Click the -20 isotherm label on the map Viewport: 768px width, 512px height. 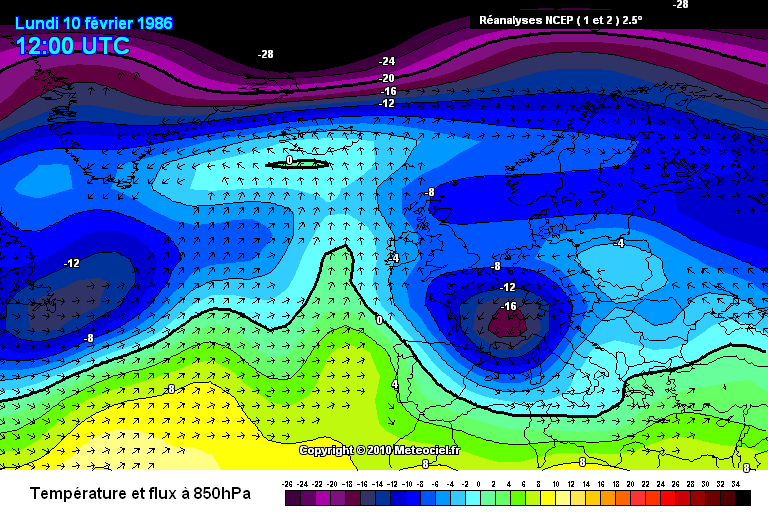tap(387, 78)
